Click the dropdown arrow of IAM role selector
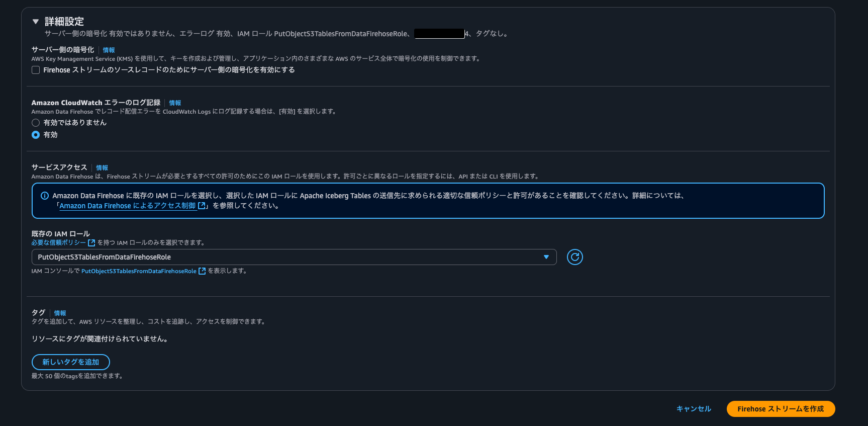The width and height of the screenshot is (868, 426). pos(546,257)
